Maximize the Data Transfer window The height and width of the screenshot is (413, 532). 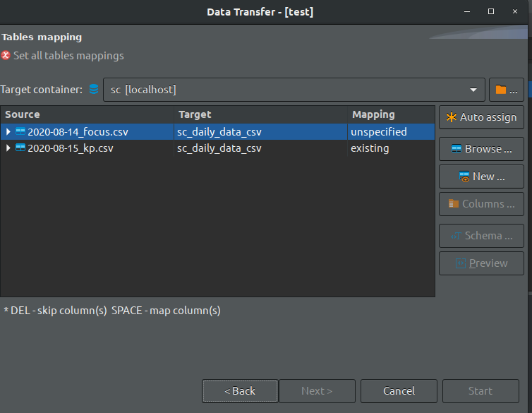coord(491,11)
